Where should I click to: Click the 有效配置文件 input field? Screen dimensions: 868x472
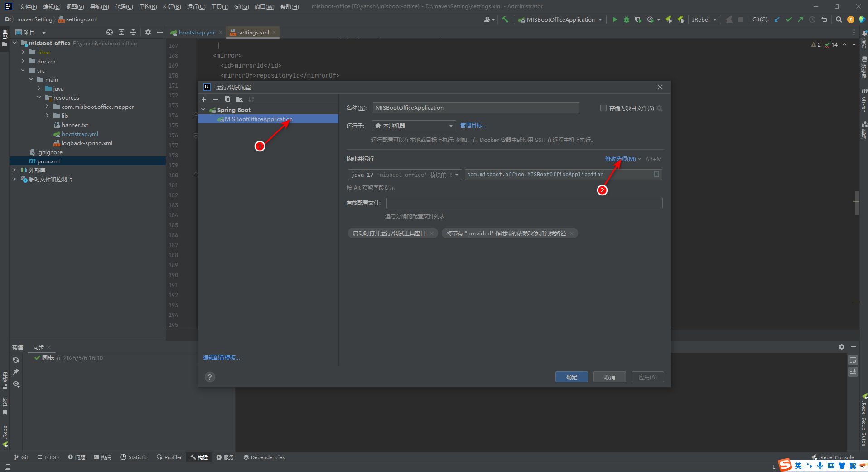coord(524,203)
